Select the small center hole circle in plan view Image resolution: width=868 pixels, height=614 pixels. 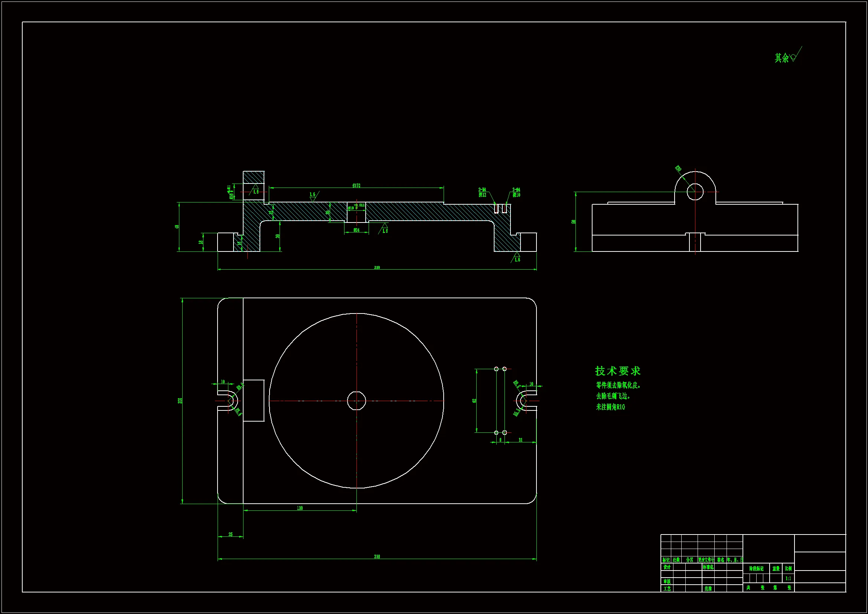pyautogui.click(x=356, y=401)
